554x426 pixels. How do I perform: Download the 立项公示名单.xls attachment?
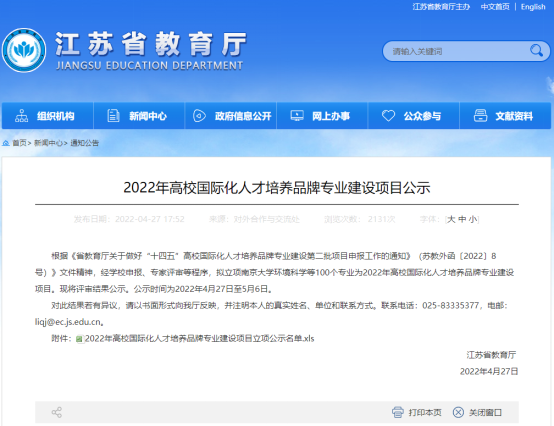tap(200, 338)
